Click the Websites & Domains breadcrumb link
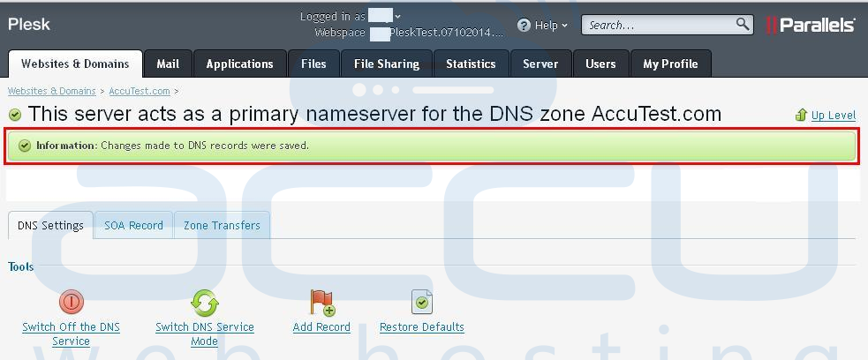The width and height of the screenshot is (868, 360). tap(51, 91)
